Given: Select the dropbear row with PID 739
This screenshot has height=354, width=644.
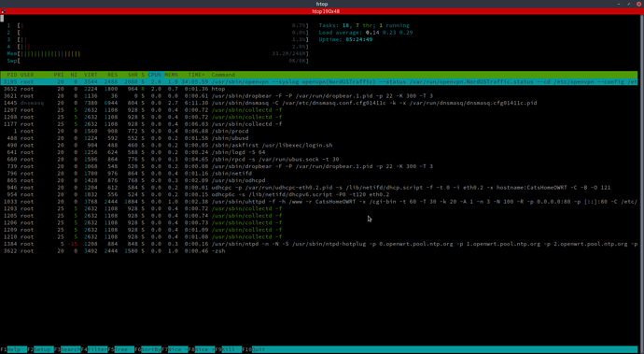Looking at the screenshot, I should pos(318,166).
